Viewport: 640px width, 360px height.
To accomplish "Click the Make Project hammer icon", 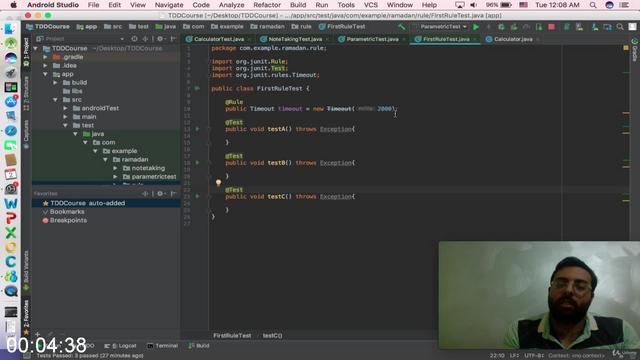I will 402,27.
